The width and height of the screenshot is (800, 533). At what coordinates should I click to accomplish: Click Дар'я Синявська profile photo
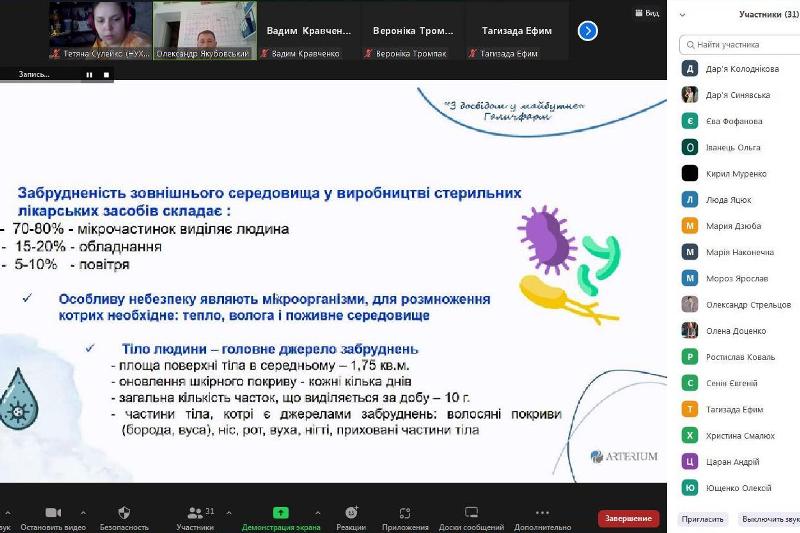click(x=690, y=95)
